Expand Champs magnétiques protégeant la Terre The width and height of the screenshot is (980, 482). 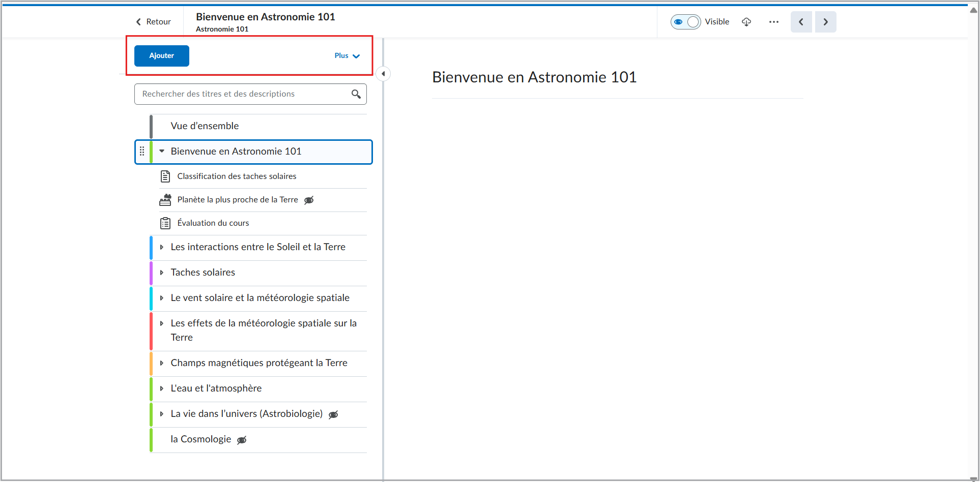coord(162,363)
